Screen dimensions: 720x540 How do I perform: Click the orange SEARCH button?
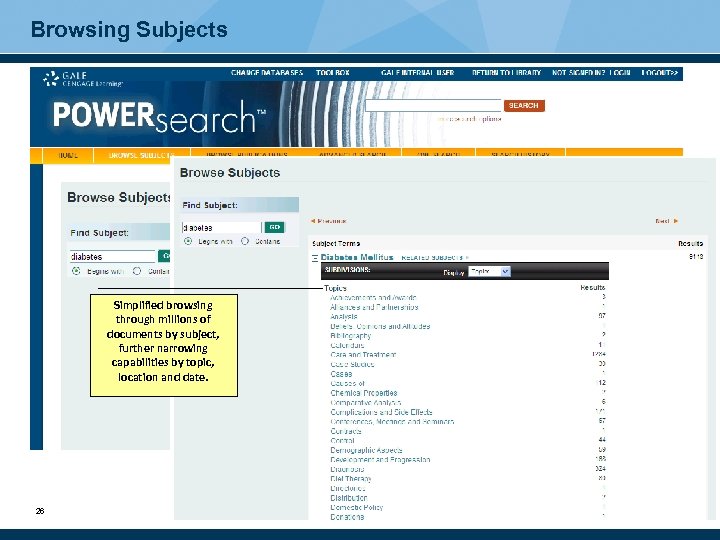524,106
